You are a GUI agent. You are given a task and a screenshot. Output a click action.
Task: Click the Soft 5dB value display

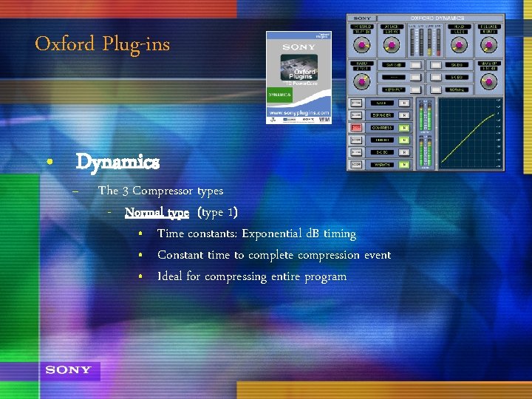394,65
